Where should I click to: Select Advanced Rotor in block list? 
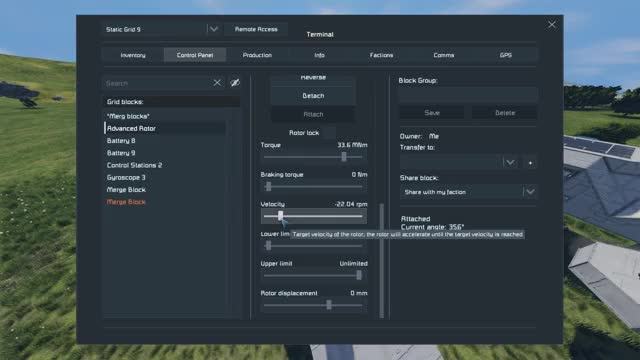pos(131,128)
